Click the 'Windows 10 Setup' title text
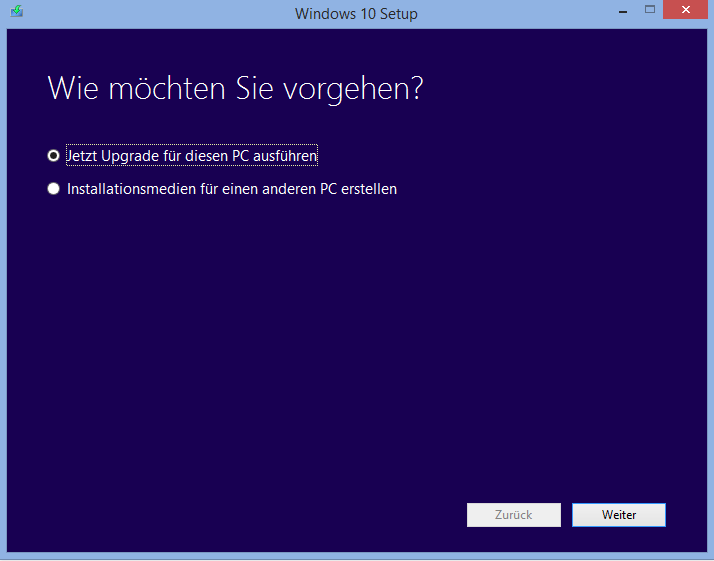 point(356,14)
